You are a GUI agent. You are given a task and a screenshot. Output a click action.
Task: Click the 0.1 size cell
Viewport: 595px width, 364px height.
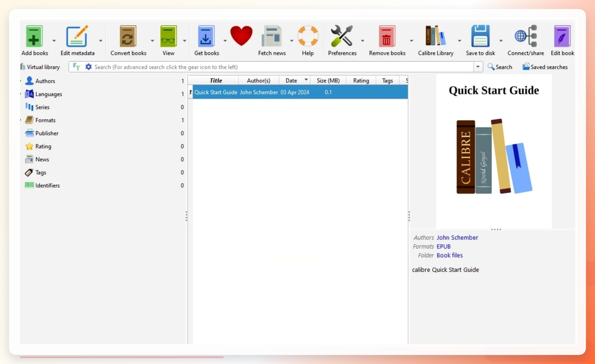tap(328, 92)
